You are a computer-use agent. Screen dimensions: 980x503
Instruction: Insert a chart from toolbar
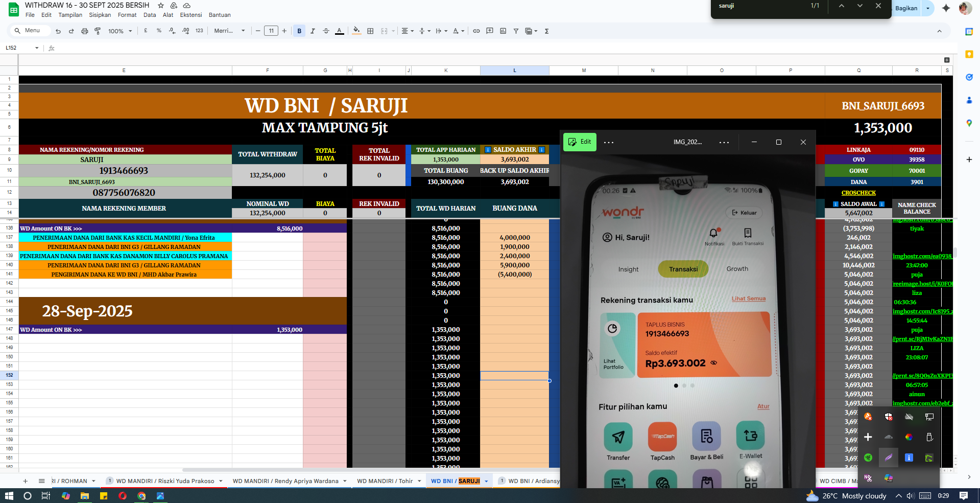[x=503, y=31]
